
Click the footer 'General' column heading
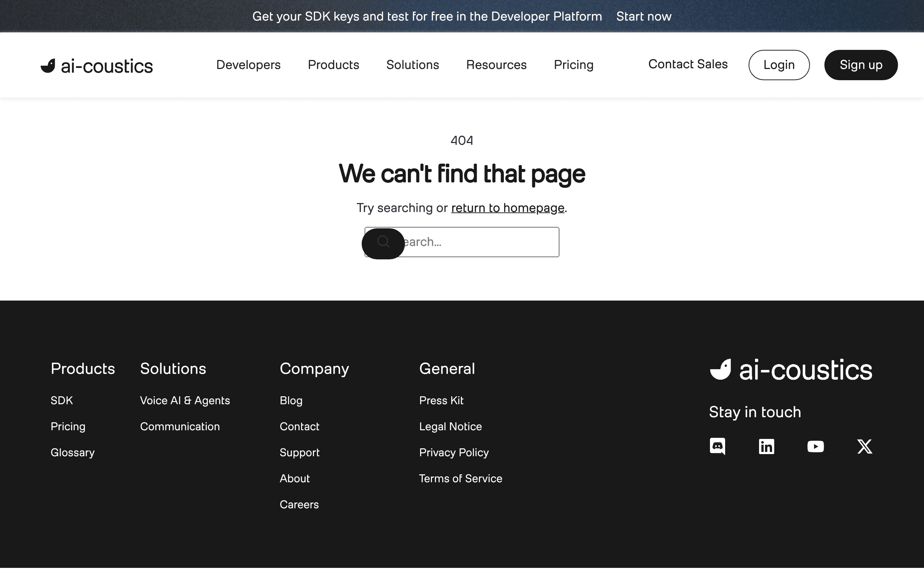point(447,368)
